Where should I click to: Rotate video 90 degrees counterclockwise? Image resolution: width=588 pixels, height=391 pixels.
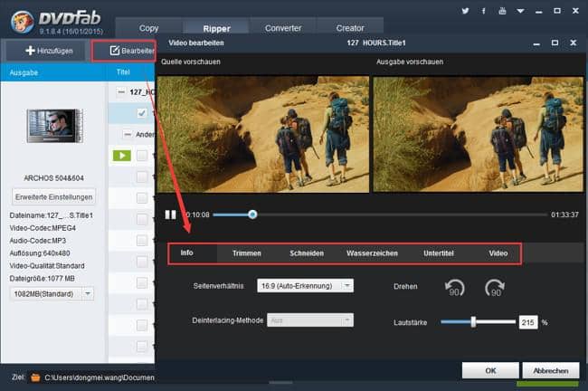click(x=454, y=288)
